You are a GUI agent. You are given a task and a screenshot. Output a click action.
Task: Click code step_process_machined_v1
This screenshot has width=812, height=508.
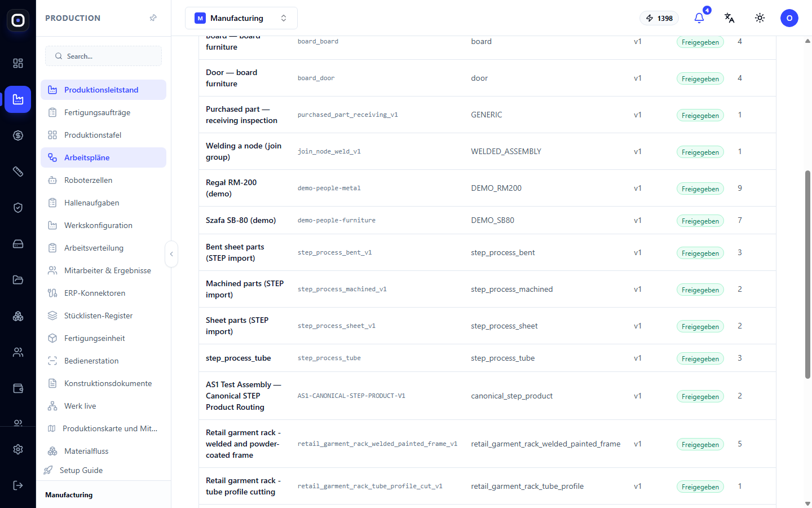(x=342, y=289)
